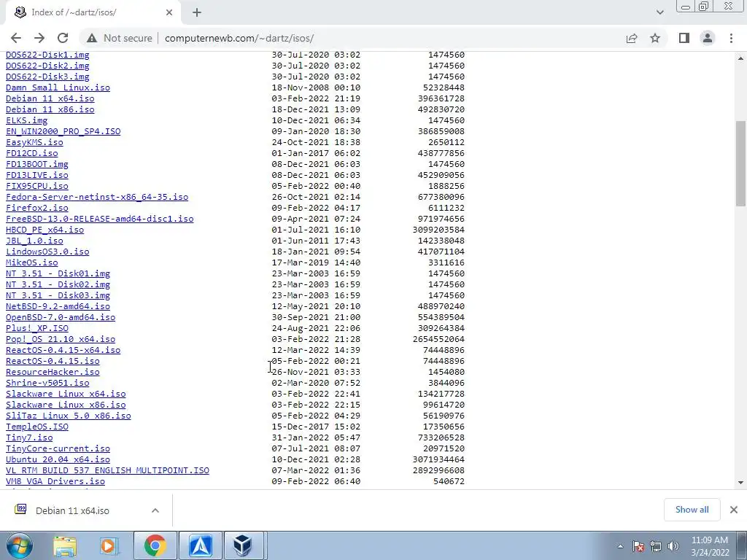
Task: Open VL_RTM_BUILD_537_ENGLISH_MULTIPOINT.ISO link
Action: click(107, 471)
